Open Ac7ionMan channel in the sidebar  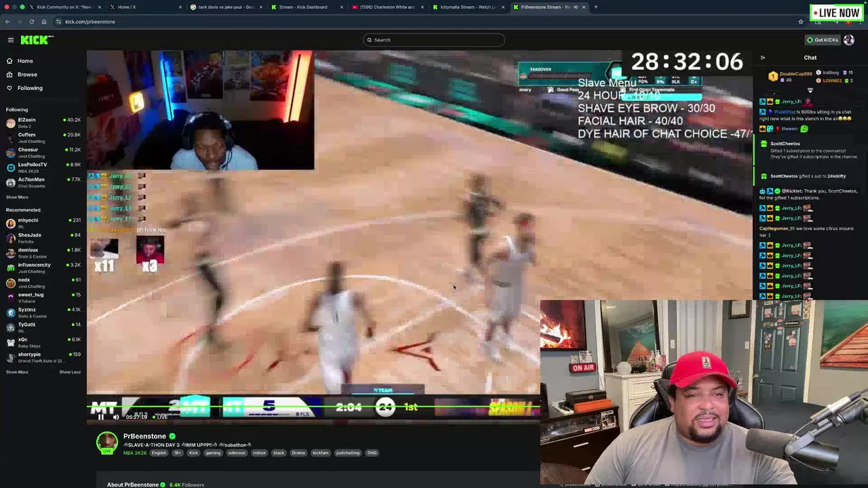(x=43, y=182)
